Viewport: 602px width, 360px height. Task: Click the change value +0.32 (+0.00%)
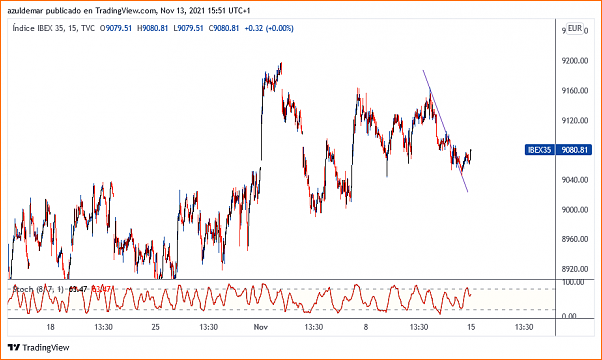pos(269,28)
